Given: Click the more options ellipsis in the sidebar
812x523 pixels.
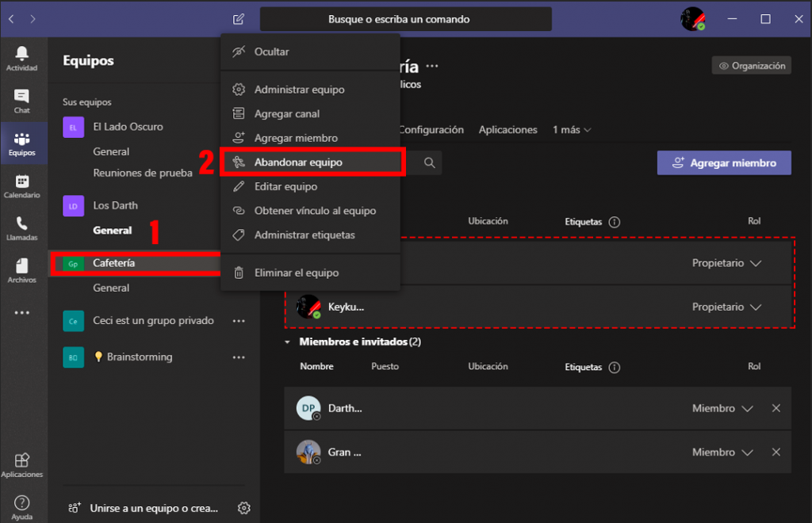Looking at the screenshot, I should tap(21, 311).
